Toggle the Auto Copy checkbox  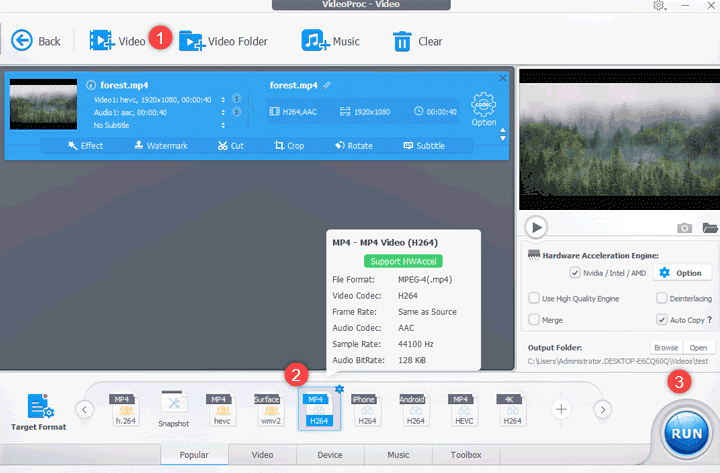(x=661, y=320)
